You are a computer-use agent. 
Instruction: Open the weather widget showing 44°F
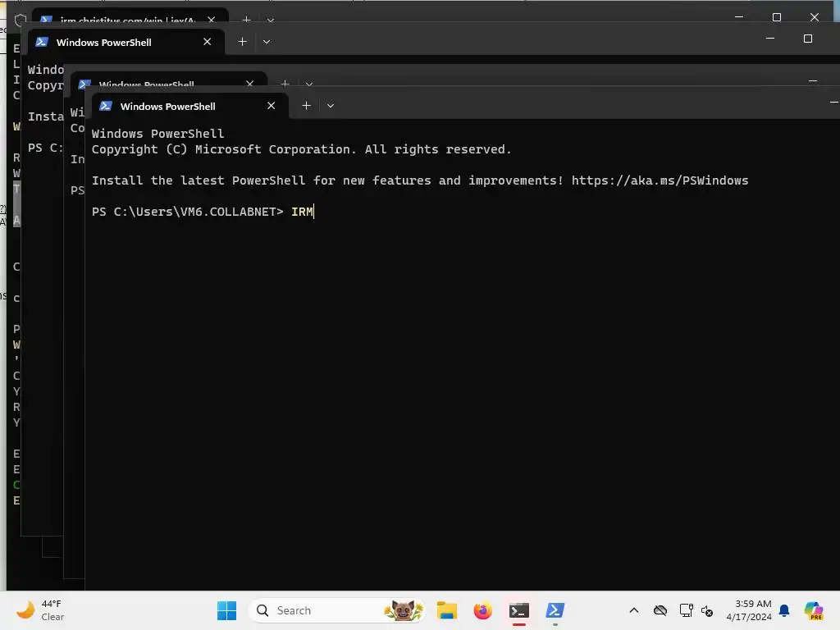(40, 610)
